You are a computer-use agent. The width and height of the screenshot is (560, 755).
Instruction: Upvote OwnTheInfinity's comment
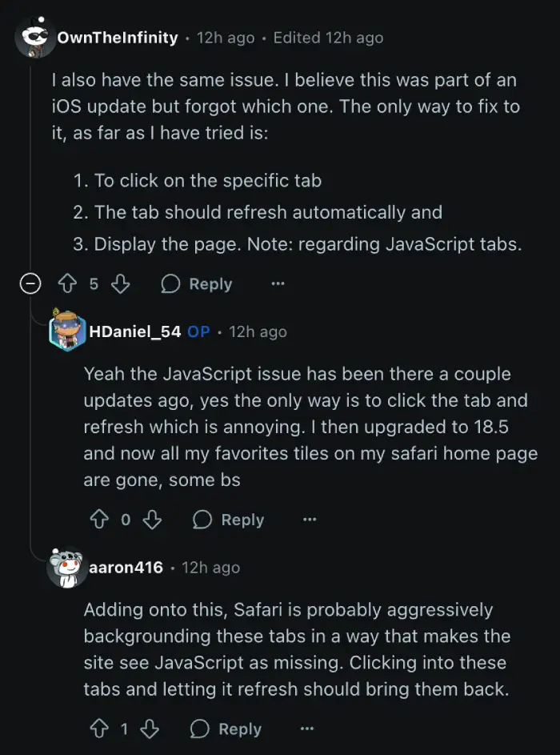(67, 284)
